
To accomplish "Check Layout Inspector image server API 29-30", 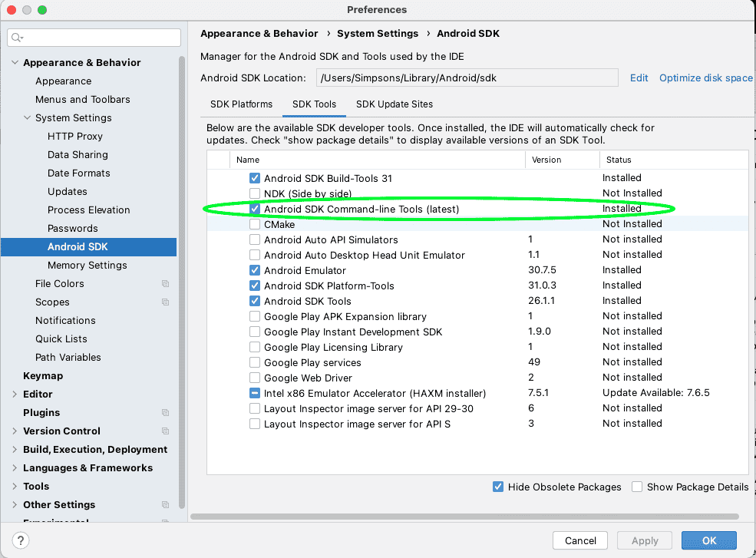I will pyautogui.click(x=255, y=408).
